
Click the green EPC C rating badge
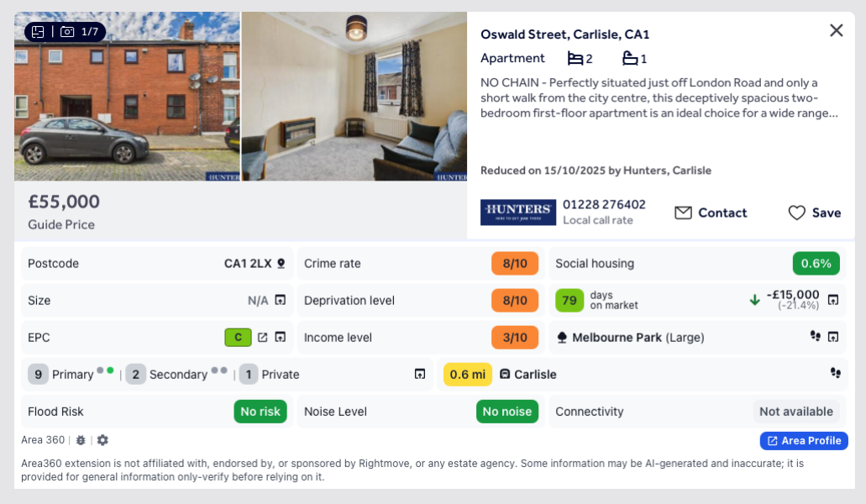click(x=239, y=337)
